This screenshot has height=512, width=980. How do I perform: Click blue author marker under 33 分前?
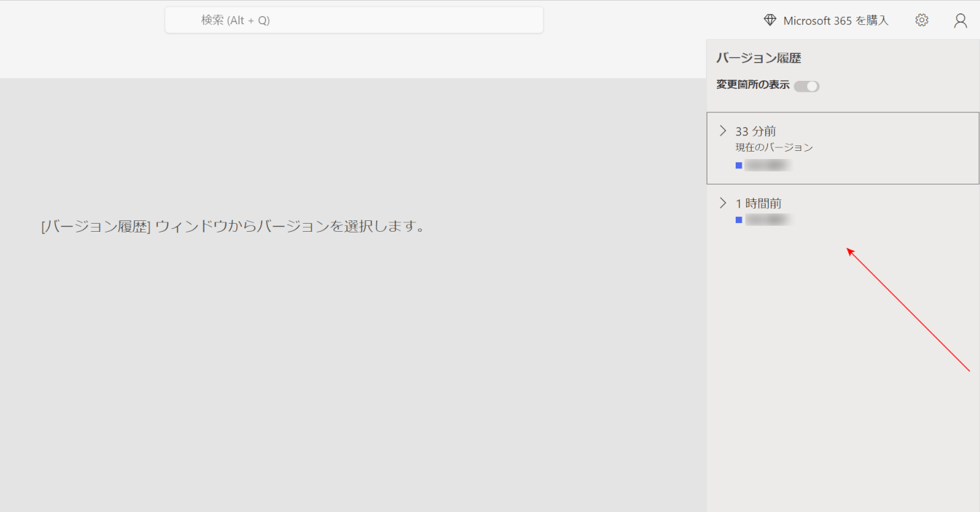tap(739, 165)
